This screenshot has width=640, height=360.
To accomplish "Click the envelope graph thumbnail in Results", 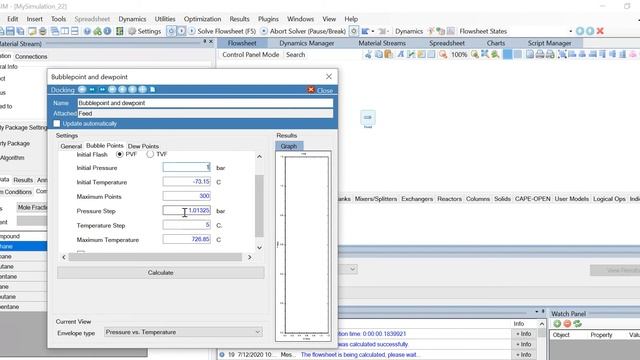I will click(x=303, y=247).
